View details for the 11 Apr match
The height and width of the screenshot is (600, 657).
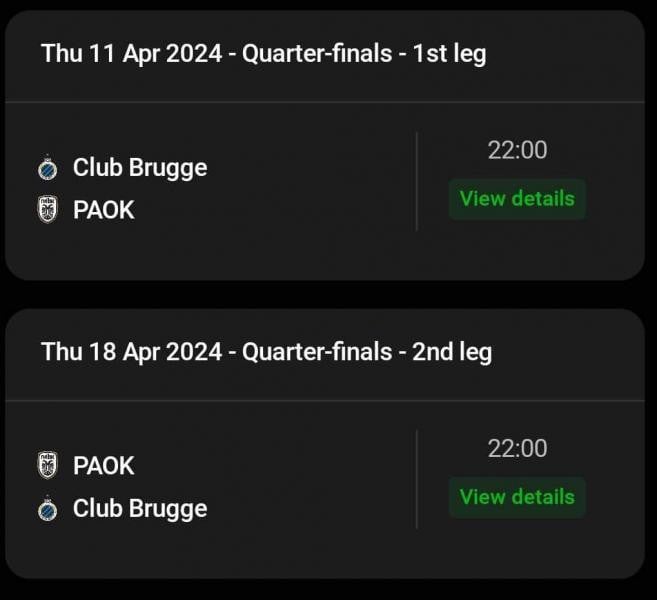517,199
